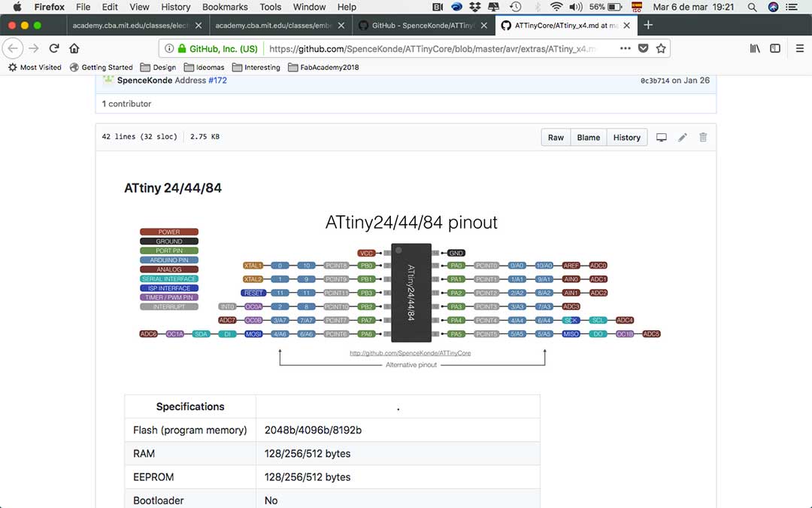Open the Bookmarks menu
The width and height of the screenshot is (812, 508).
pyautogui.click(x=225, y=7)
